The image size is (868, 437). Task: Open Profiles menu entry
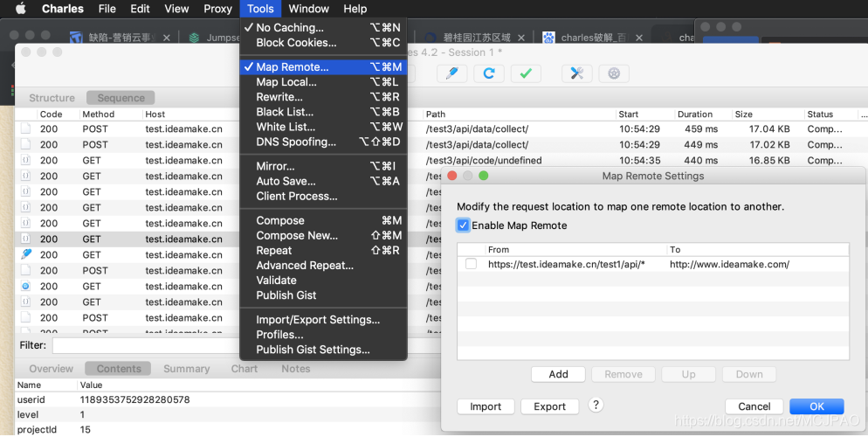click(323, 334)
